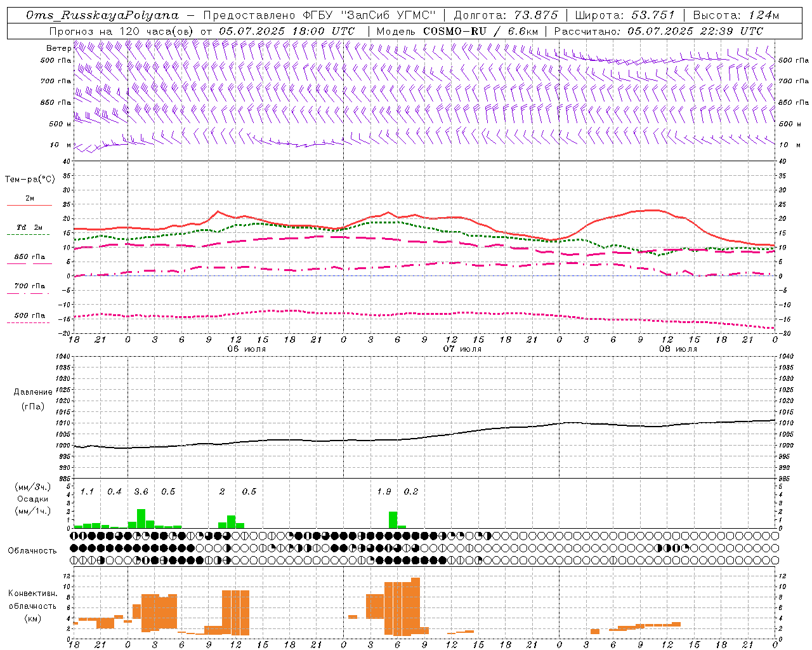
Task: Click the '(мм/1ч.)' precipitation unit label
Action: [x=32, y=511]
